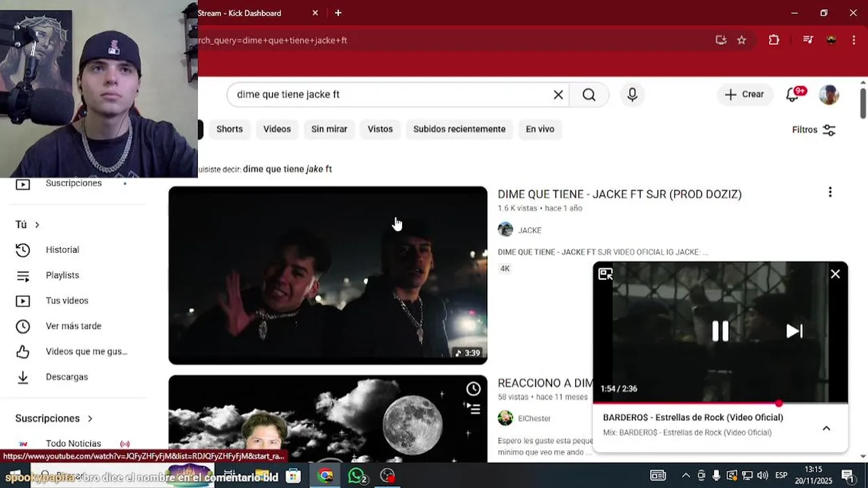Click the suggested 'dime que tiene jake ft' link
Image resolution: width=868 pixels, height=488 pixels.
[287, 169]
